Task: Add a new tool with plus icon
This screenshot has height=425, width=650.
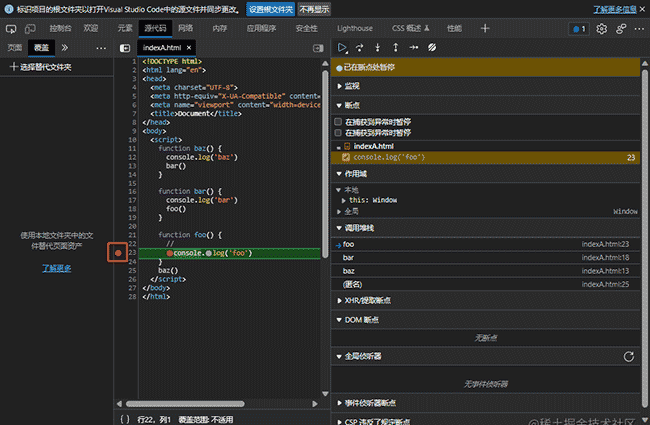Action: click(x=485, y=28)
